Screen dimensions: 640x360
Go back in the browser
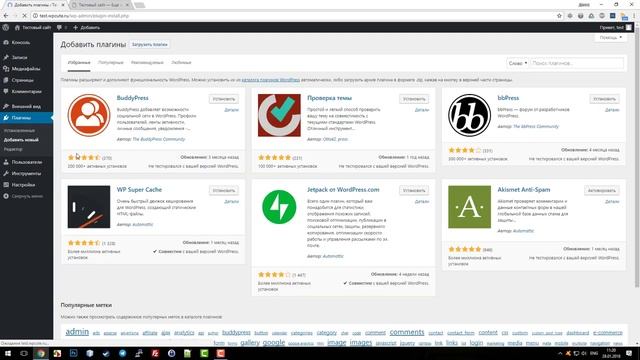(x=6, y=16)
